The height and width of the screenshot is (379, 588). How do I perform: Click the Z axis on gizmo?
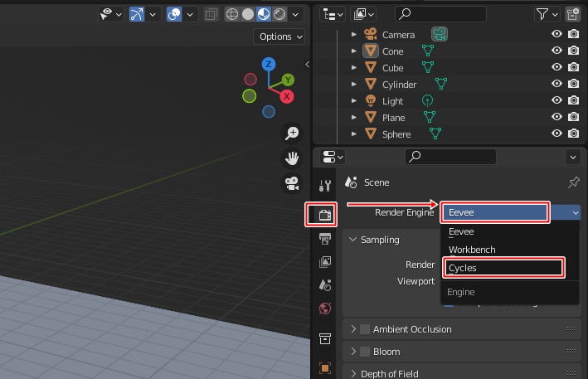point(269,64)
